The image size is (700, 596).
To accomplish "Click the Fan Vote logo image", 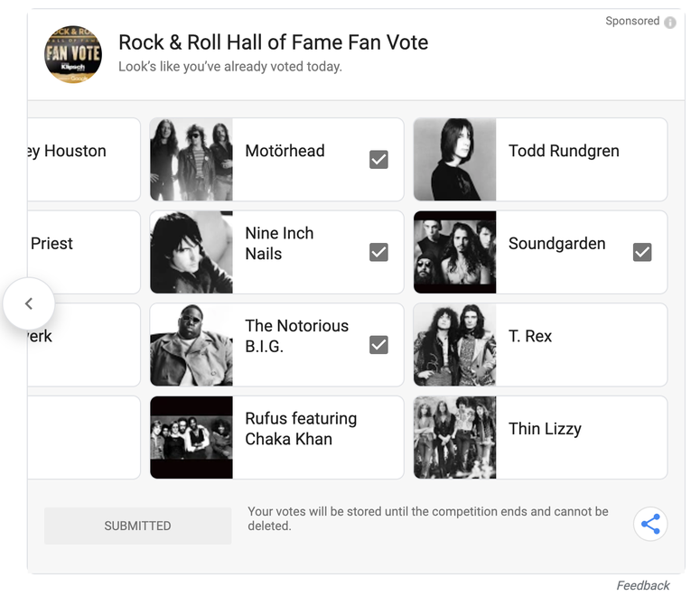I will tap(73, 54).
